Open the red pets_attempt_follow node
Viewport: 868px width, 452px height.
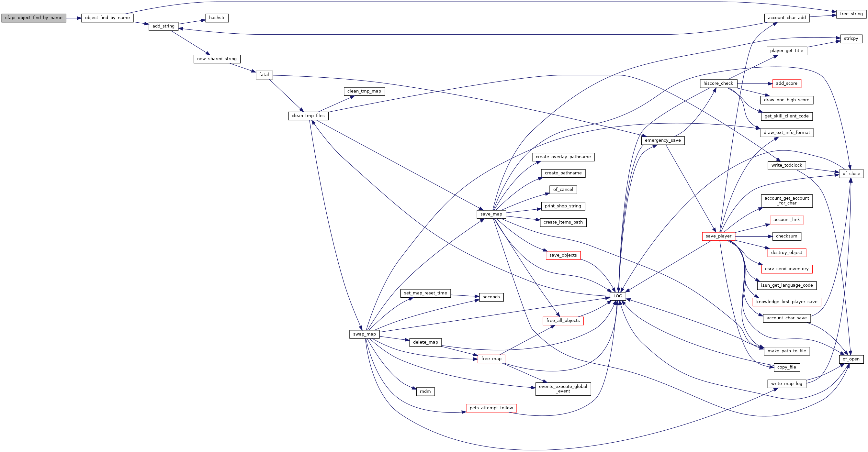click(x=491, y=408)
